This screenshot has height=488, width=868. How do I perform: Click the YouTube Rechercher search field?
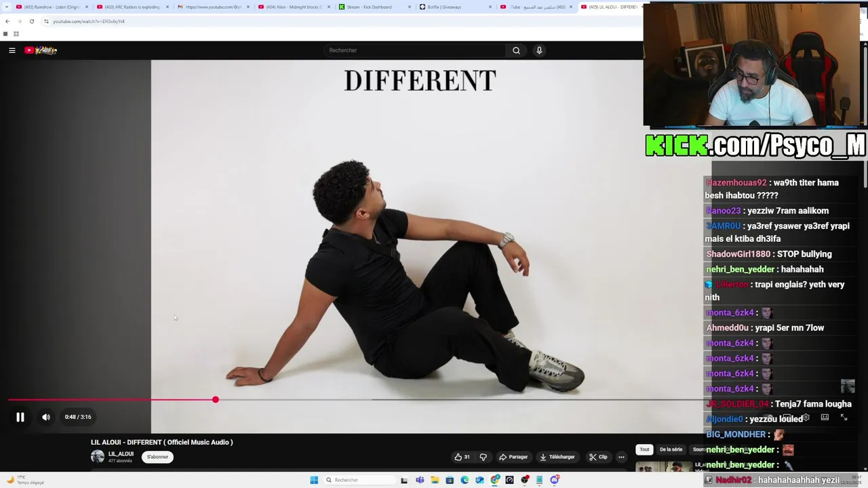(415, 50)
